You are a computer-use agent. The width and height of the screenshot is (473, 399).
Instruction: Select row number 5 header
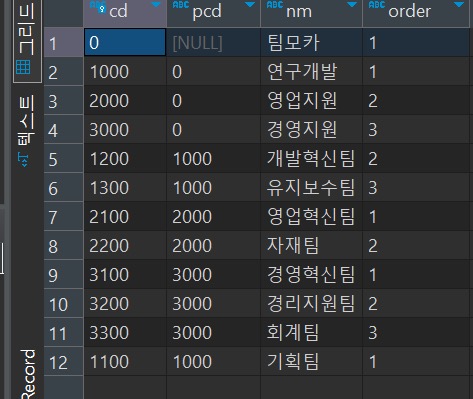pyautogui.click(x=64, y=158)
